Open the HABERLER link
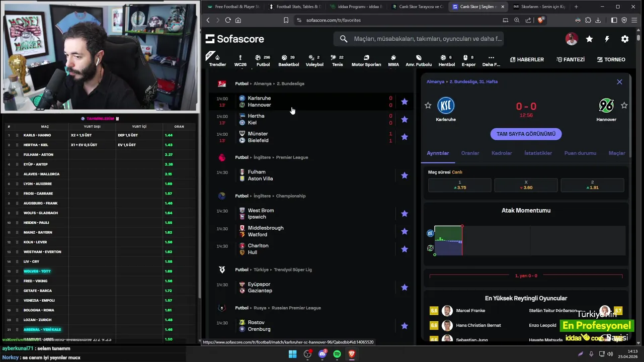 tap(527, 59)
